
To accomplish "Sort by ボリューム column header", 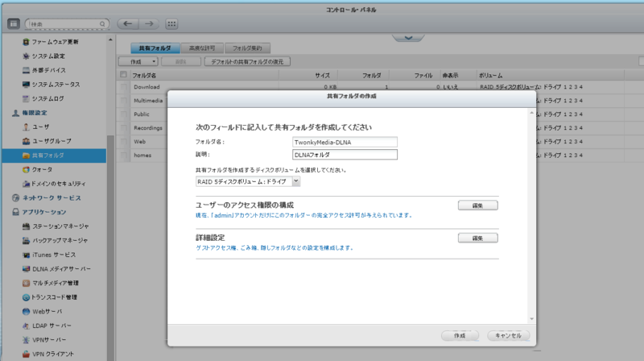I will [x=490, y=75].
